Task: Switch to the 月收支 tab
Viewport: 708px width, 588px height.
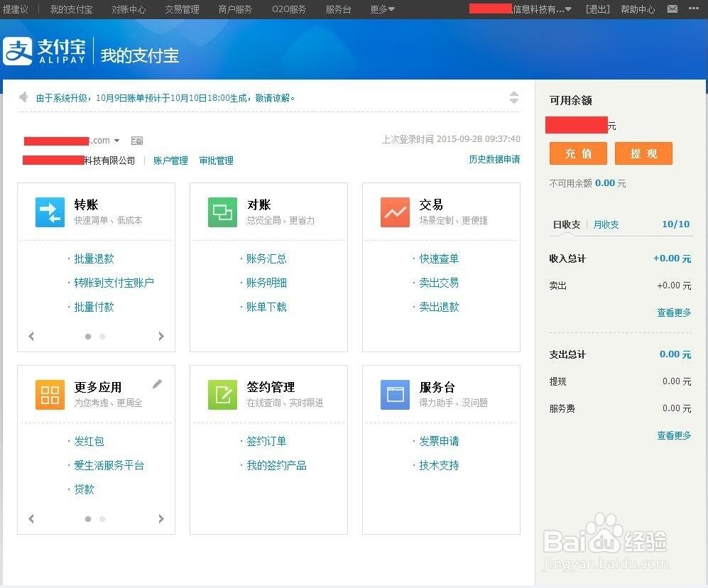Action: pyautogui.click(x=606, y=224)
